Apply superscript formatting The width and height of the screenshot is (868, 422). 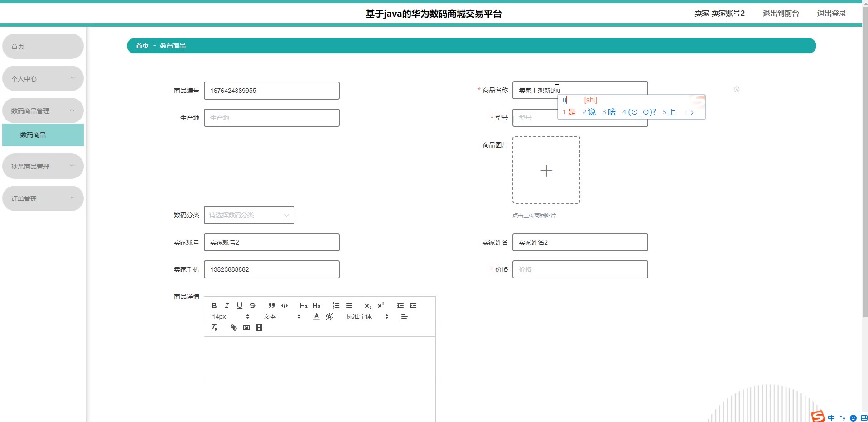[381, 306]
